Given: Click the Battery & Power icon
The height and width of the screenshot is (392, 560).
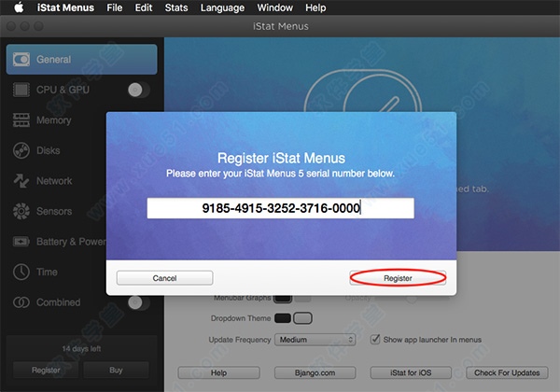Looking at the screenshot, I should (x=21, y=242).
